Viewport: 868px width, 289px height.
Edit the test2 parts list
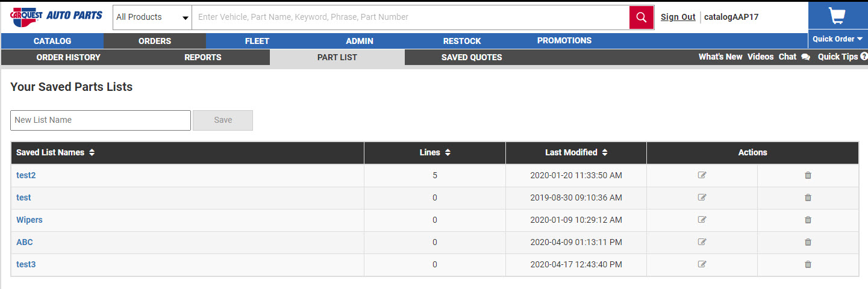(x=702, y=175)
